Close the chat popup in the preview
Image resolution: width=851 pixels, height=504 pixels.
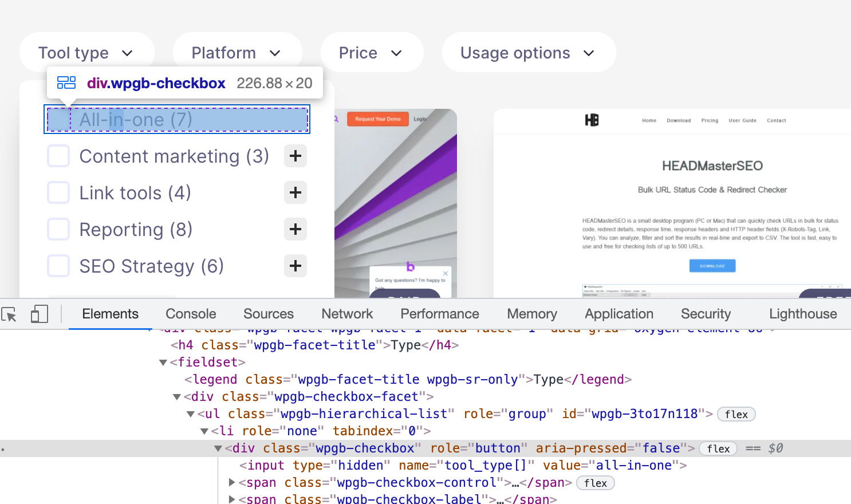click(446, 273)
